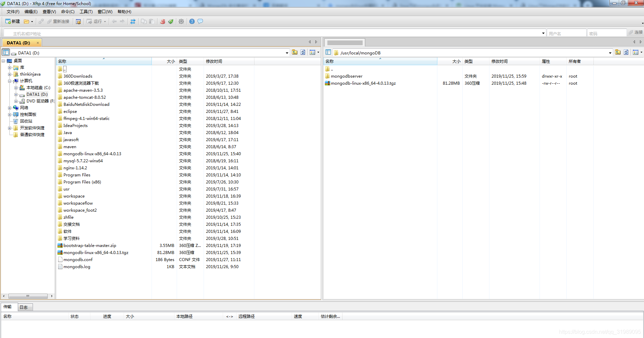
Task: Expand the 网络 tree node
Action: (10, 108)
